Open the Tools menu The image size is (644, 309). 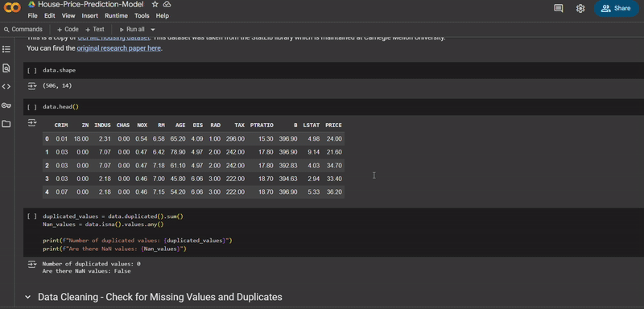coord(142,15)
